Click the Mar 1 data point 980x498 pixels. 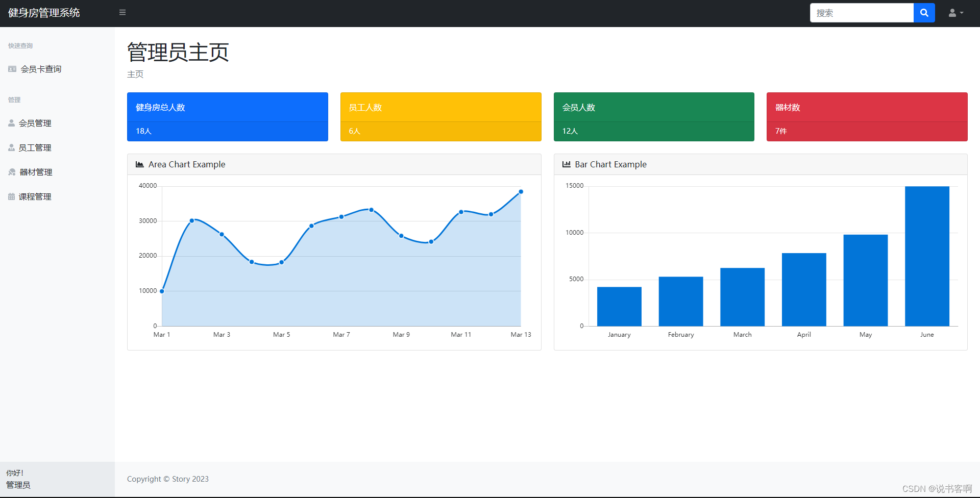coord(162,291)
